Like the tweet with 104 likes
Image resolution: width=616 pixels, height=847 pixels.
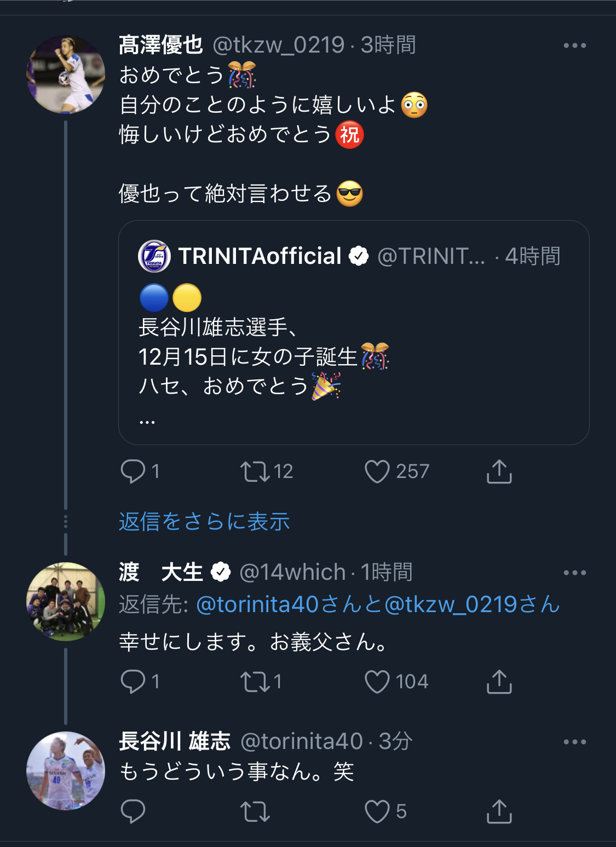click(x=377, y=682)
